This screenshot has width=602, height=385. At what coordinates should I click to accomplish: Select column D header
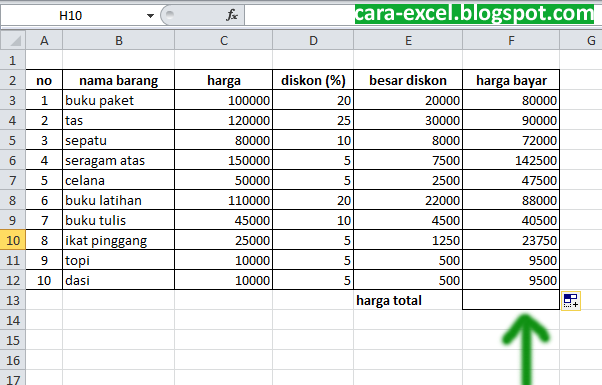[x=313, y=40]
